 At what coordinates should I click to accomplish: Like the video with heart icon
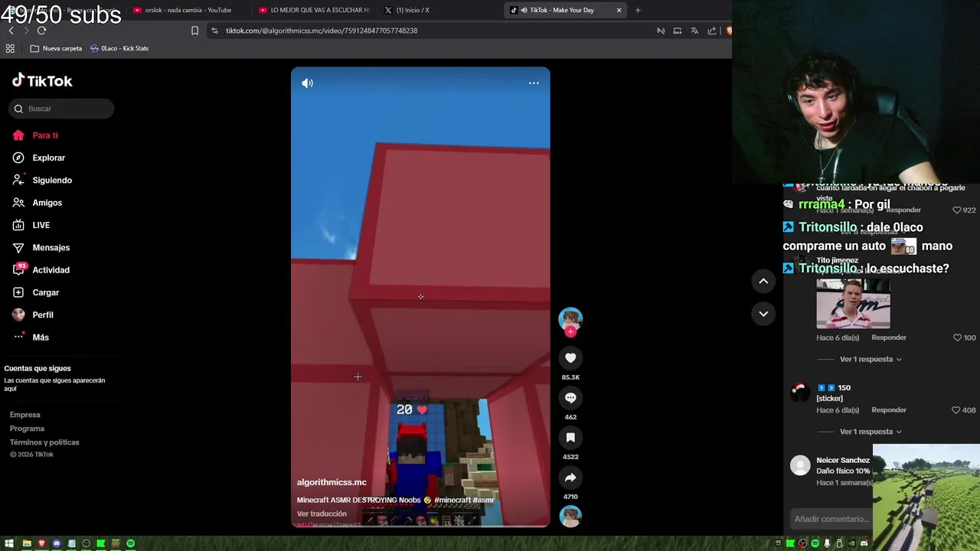(x=570, y=358)
